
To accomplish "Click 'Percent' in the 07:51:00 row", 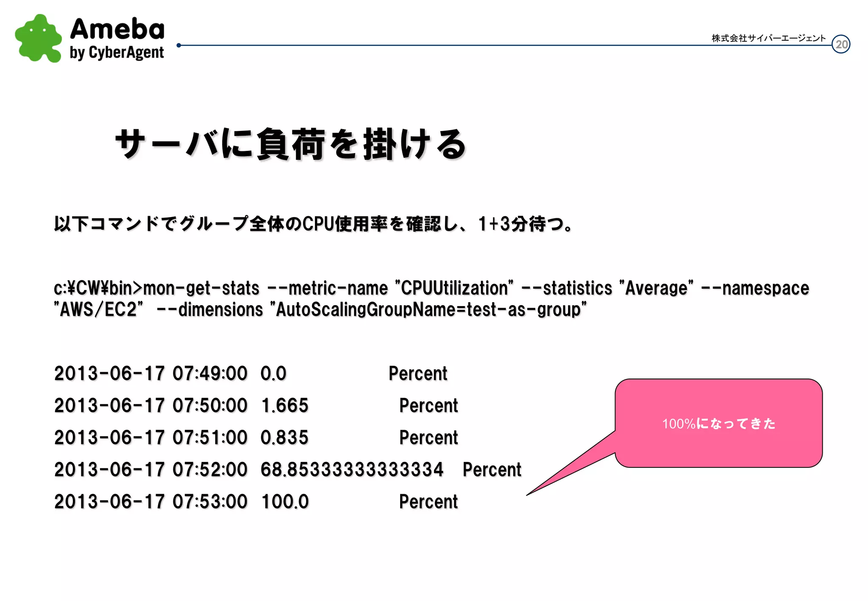I will tap(428, 437).
